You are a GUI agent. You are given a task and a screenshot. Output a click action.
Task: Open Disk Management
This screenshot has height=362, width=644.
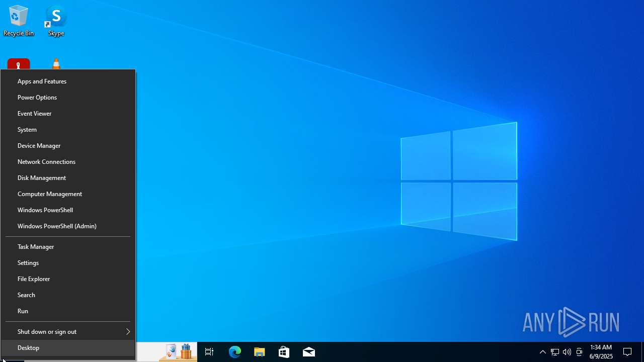point(68,178)
